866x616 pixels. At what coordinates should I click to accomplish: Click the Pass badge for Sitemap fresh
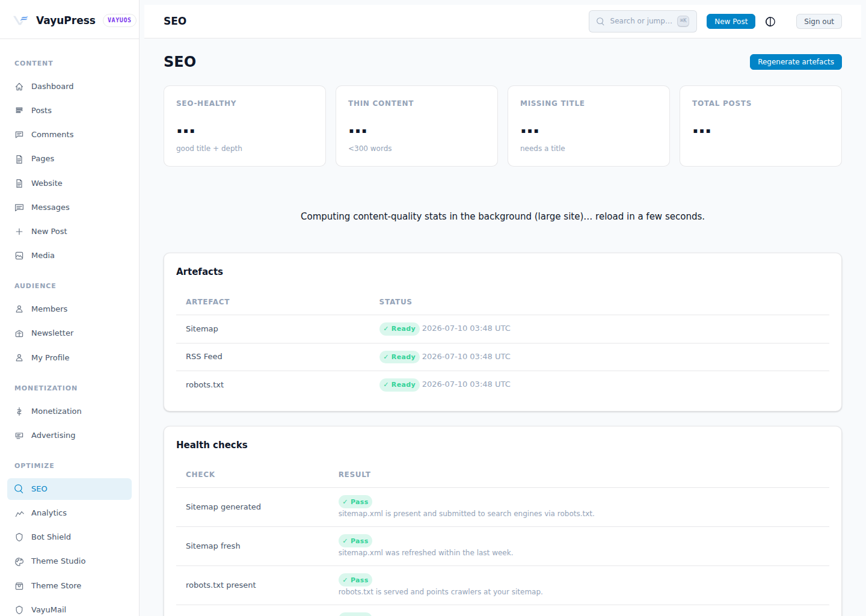pyautogui.click(x=355, y=541)
